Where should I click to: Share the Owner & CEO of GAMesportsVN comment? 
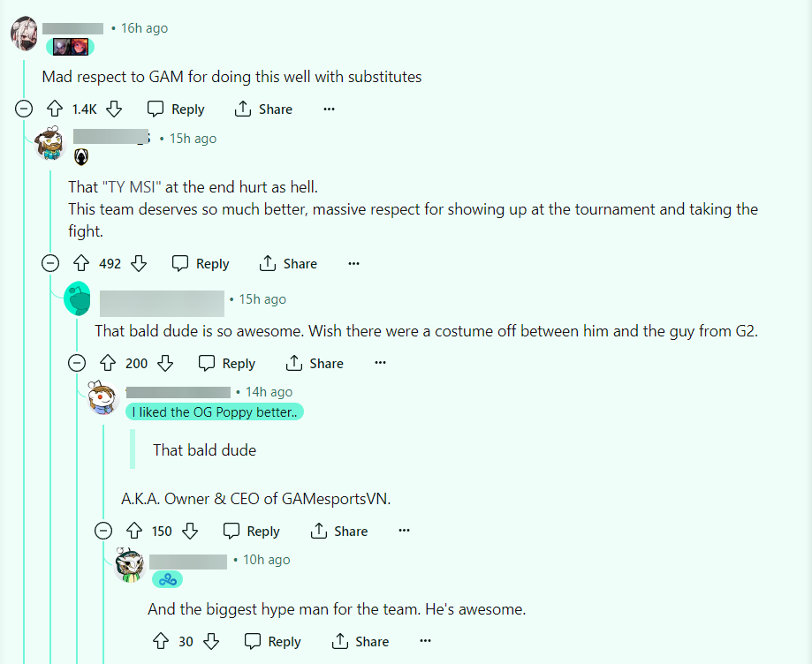tap(338, 531)
